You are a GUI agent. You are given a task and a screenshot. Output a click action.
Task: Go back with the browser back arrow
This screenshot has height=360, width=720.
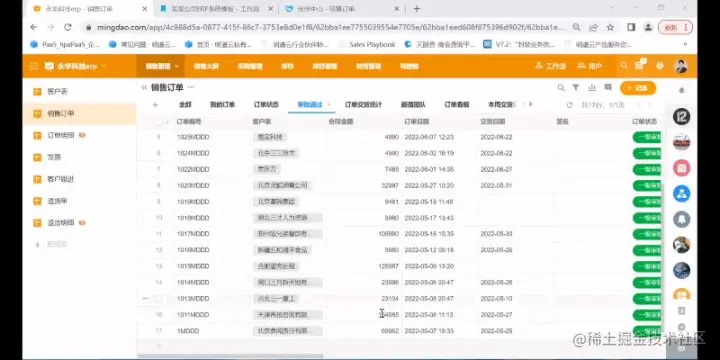coord(34,28)
